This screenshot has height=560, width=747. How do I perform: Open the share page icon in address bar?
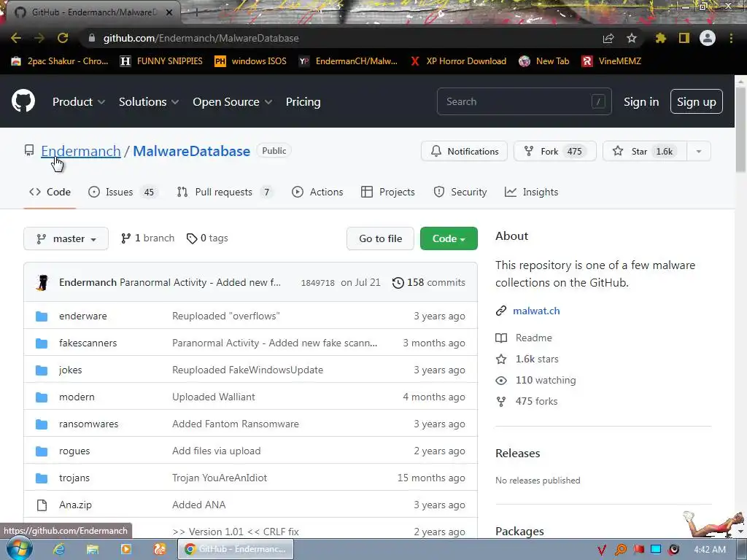coord(608,38)
